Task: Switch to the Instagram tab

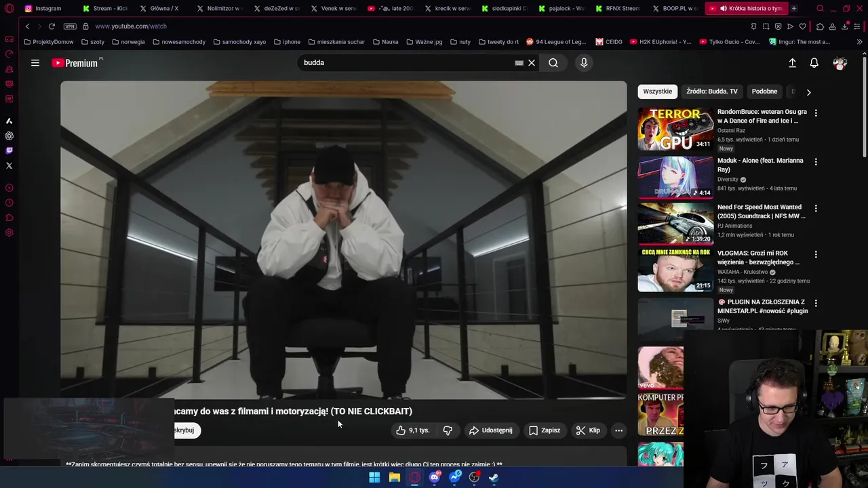Action: click(x=47, y=8)
